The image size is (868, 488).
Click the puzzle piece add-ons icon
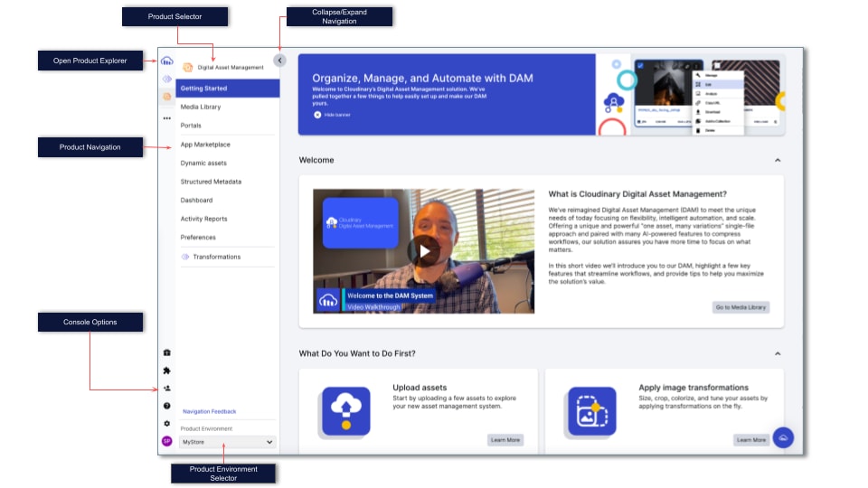(166, 371)
